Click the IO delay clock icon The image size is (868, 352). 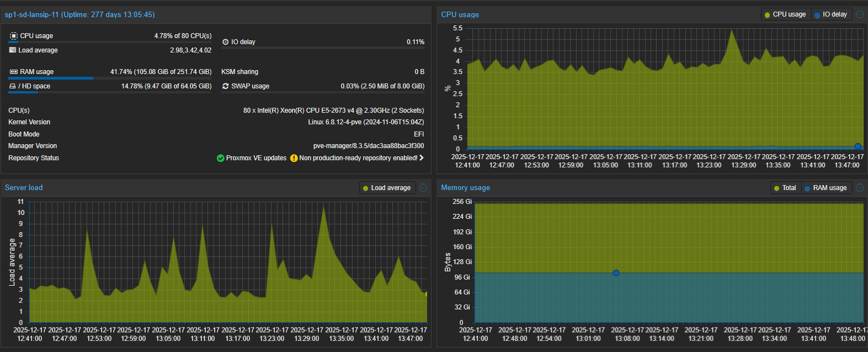pos(225,42)
